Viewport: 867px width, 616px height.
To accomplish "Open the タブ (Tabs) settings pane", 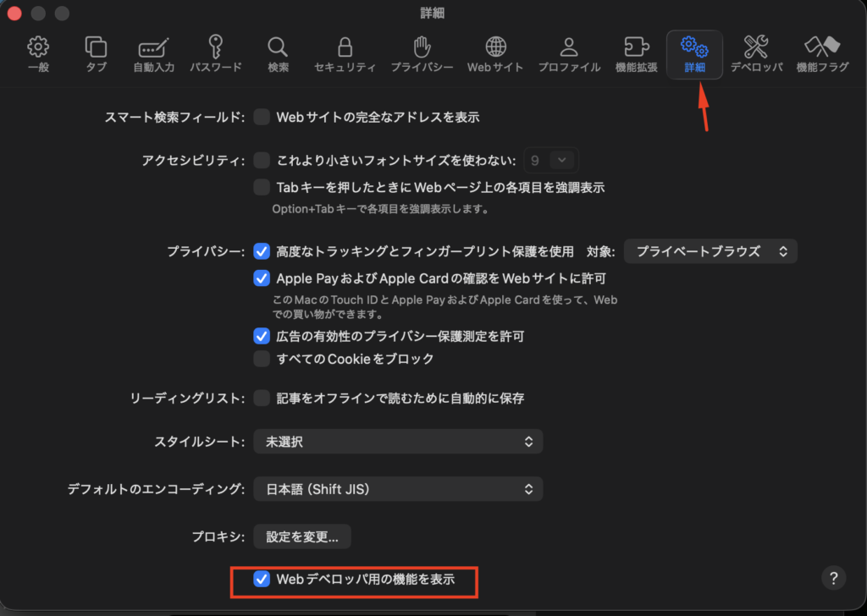I will point(96,54).
